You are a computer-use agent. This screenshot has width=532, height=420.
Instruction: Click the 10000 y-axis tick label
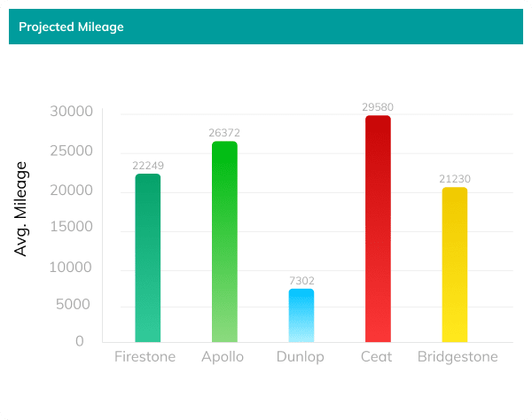tap(71, 268)
